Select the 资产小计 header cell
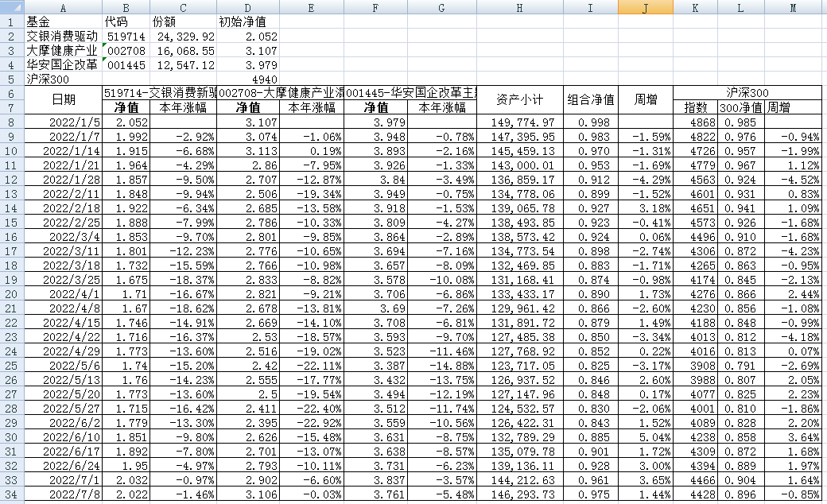Image resolution: width=827 pixels, height=504 pixels. tap(519, 99)
